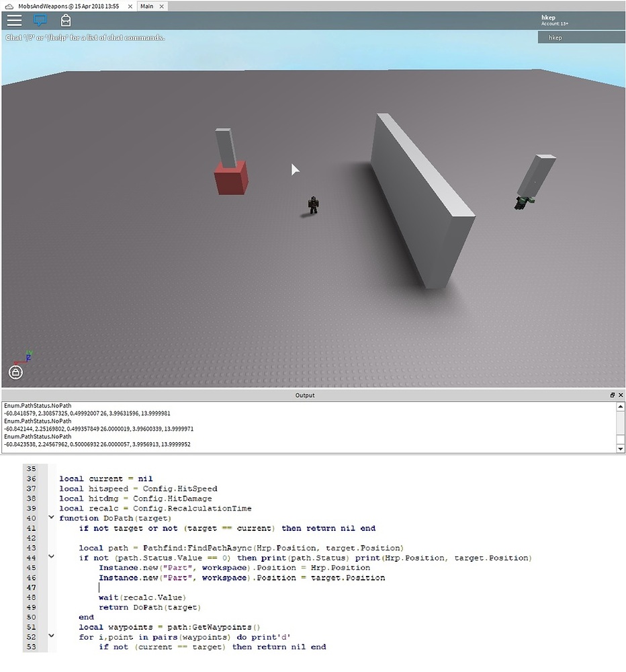
Task: Click the FindPathAsync code line
Action: [x=241, y=547]
